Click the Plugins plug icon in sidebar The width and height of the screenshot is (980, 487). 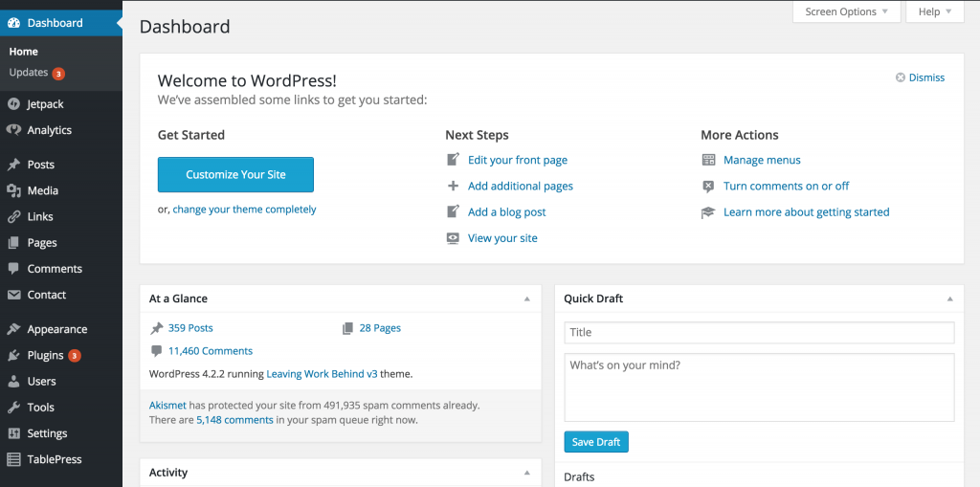13,356
